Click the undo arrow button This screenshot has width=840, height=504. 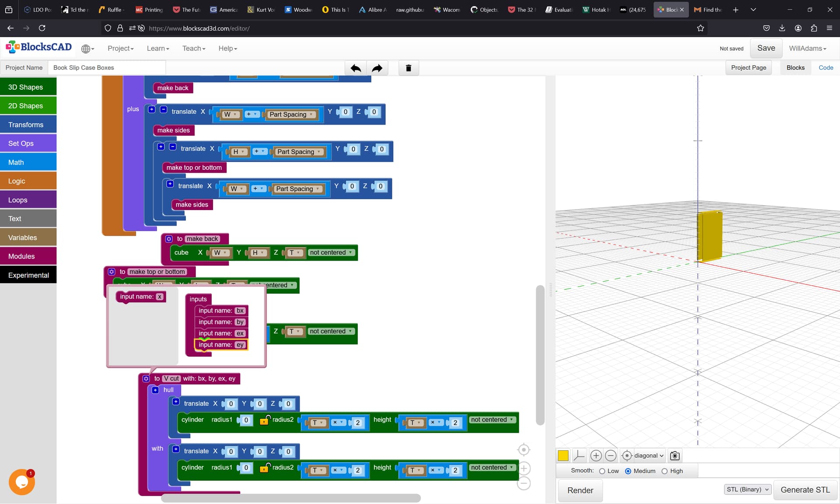click(356, 68)
